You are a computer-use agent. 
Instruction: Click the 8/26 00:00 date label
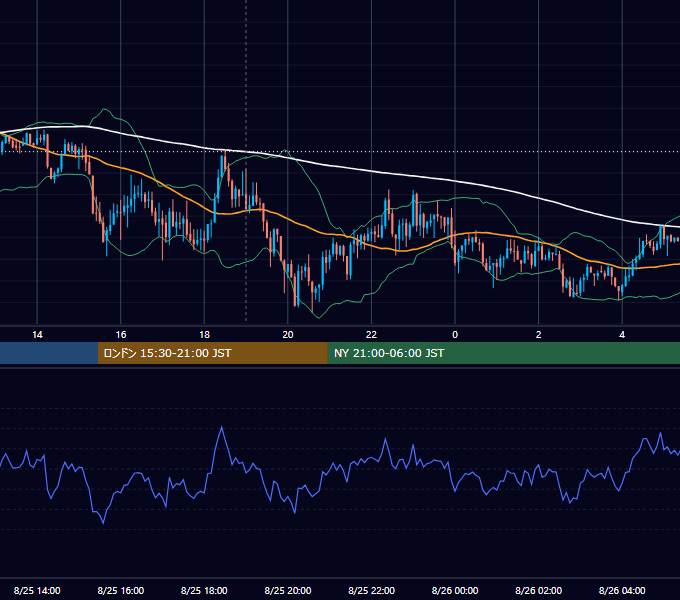pos(455,590)
